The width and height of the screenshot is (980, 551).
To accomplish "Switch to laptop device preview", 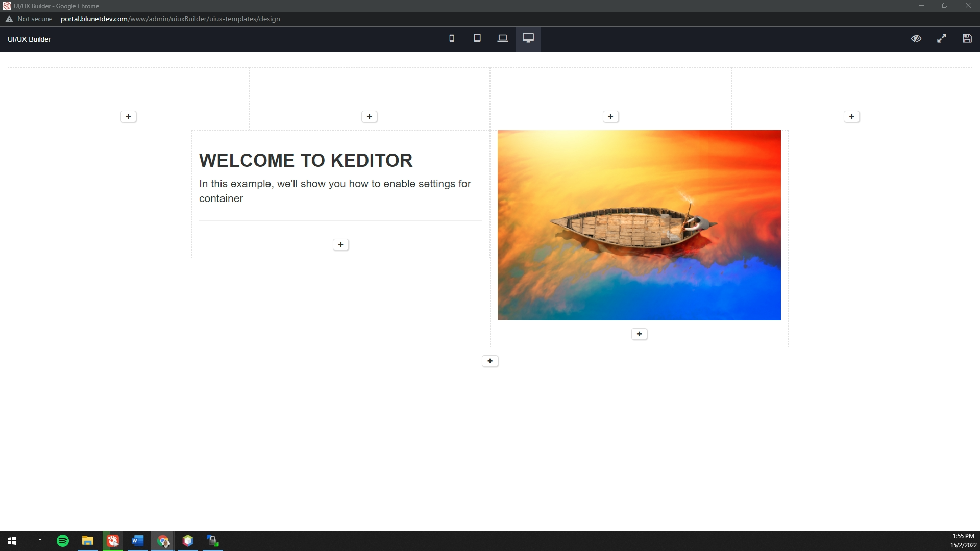I will (502, 39).
